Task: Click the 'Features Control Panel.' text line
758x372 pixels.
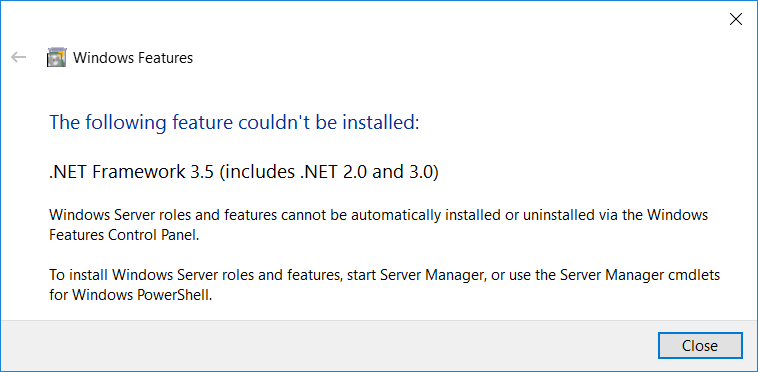Action: pos(124,235)
